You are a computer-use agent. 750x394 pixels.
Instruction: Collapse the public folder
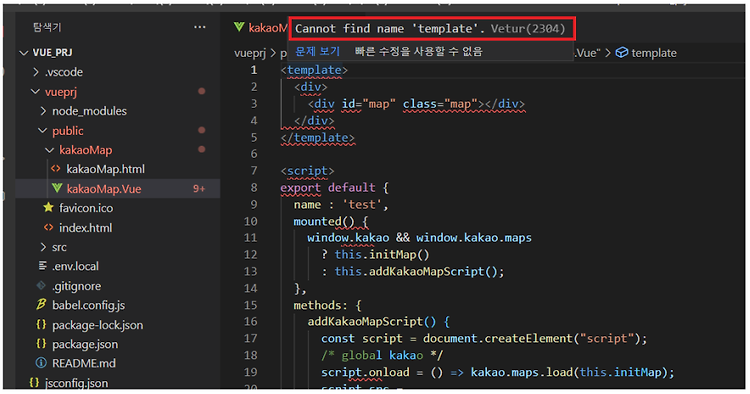(x=43, y=131)
